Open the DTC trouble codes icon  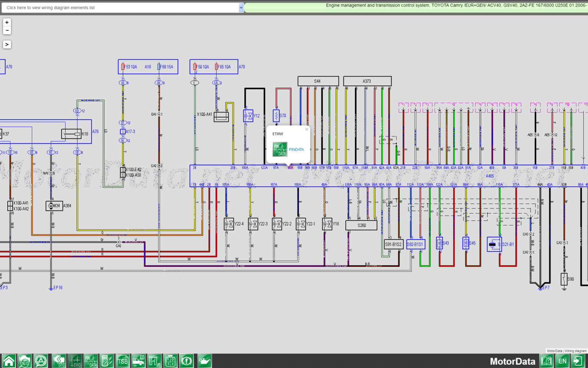[59, 361]
